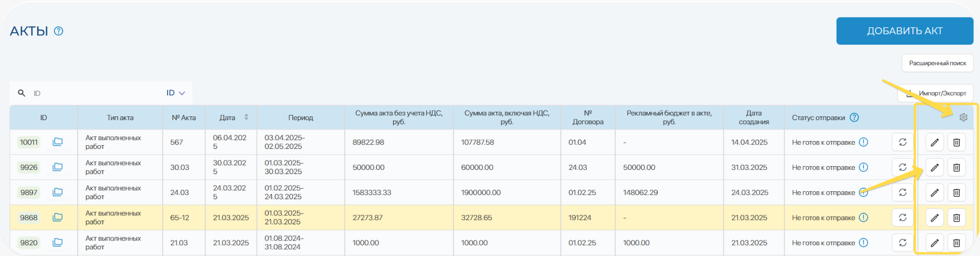Edit act 9820 with pencil icon
This screenshot has height=256, width=980.
(934, 243)
